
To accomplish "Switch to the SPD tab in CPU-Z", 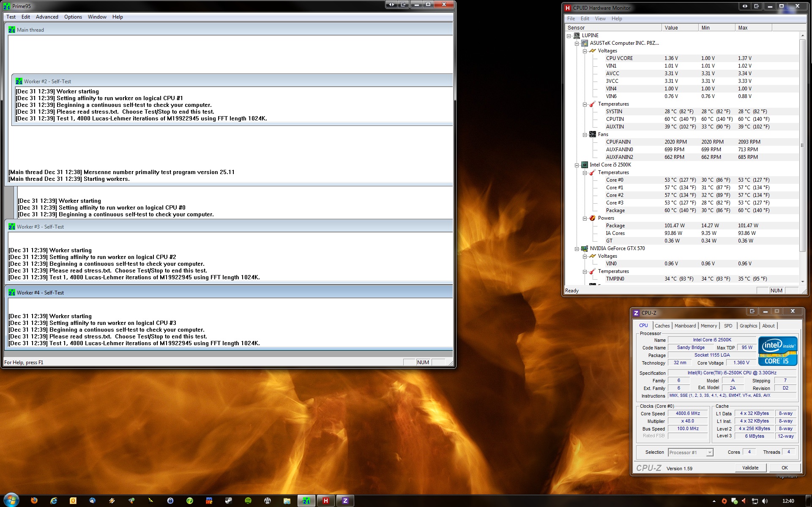I will coord(728,326).
